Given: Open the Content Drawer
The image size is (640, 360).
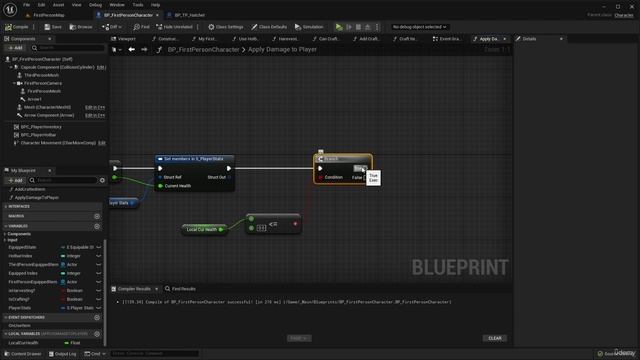Looking at the screenshot, I should pos(23,354).
